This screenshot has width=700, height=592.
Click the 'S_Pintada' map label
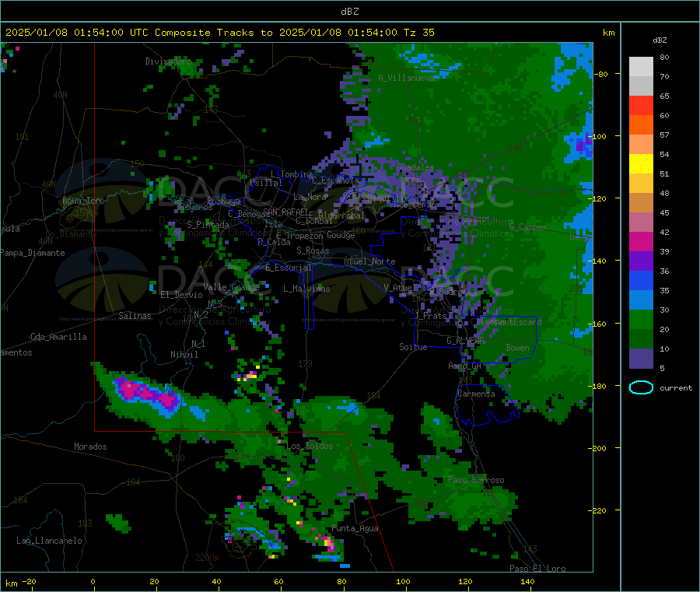pos(208,225)
